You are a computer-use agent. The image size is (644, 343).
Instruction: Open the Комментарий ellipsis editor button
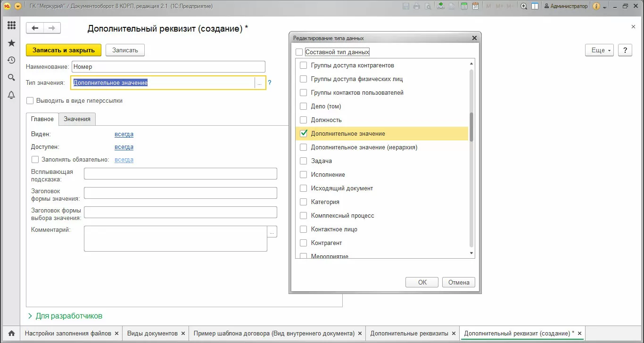coord(272,231)
